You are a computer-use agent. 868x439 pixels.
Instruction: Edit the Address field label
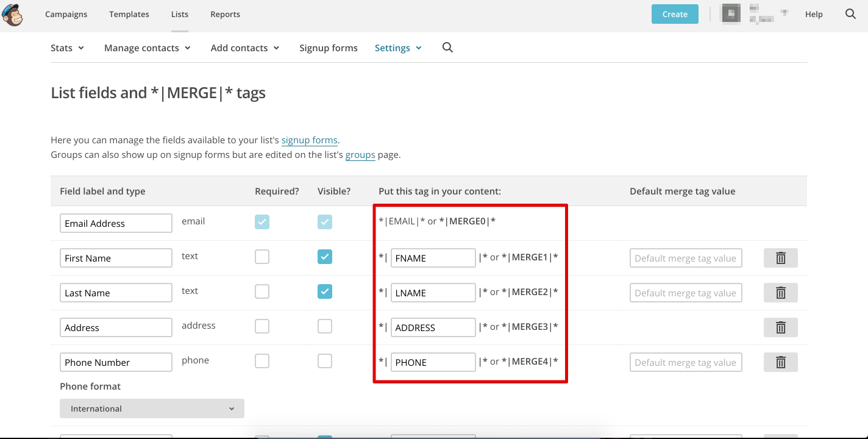coord(116,327)
